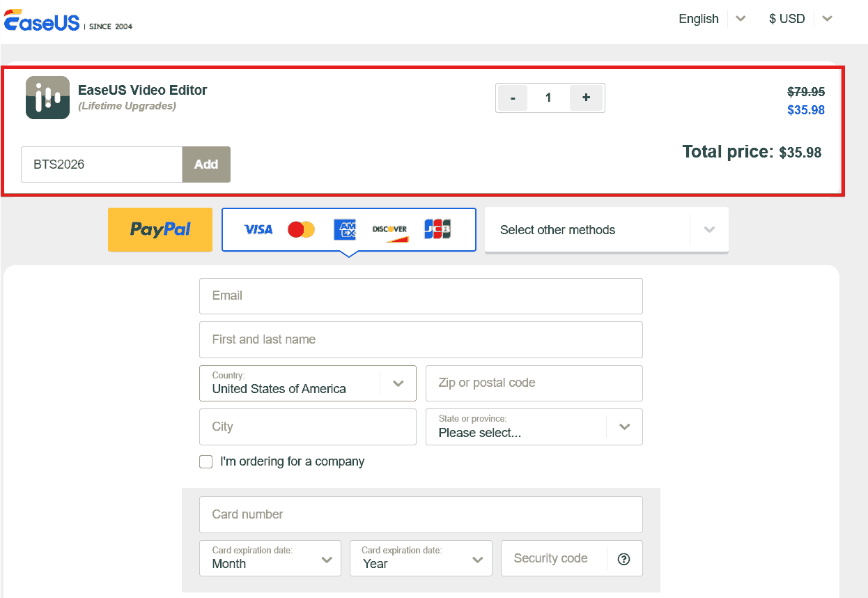This screenshot has width=868, height=598.
Task: Open the Country dropdown
Action: click(308, 383)
